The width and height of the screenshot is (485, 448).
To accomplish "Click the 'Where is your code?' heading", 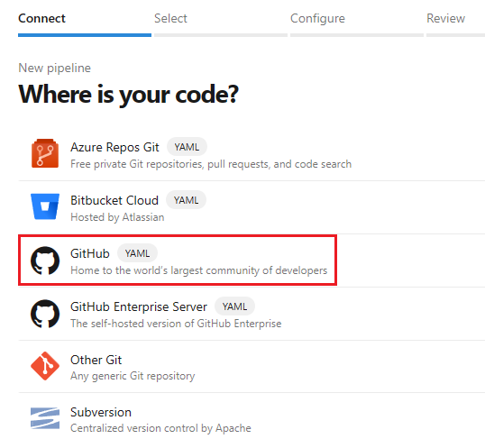I will tap(128, 94).
